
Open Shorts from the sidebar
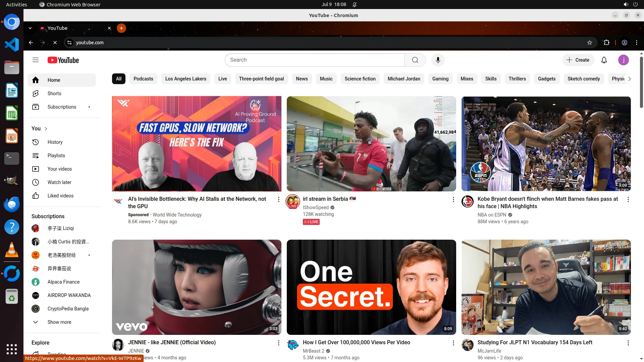tap(54, 94)
